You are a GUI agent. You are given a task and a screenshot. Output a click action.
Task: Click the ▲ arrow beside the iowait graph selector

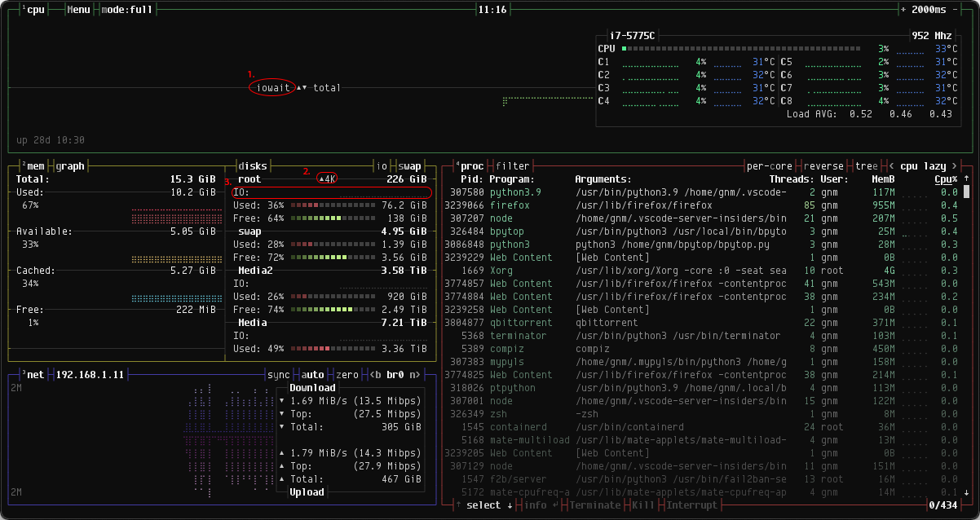(x=299, y=87)
